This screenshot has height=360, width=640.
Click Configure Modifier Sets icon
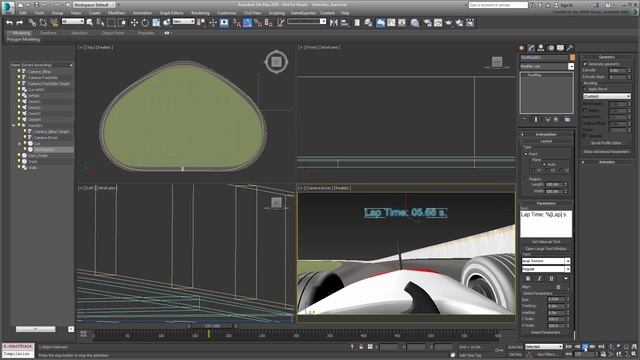tap(567, 120)
